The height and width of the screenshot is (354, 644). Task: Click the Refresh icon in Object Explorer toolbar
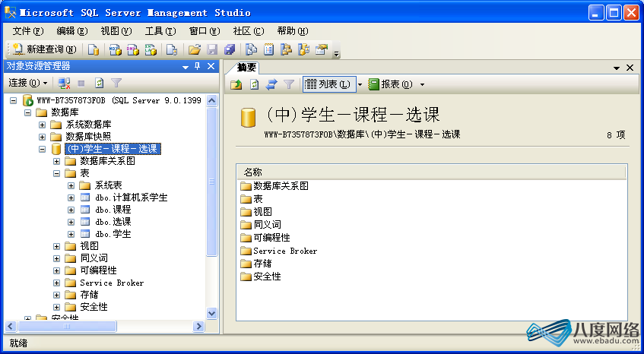(99, 84)
